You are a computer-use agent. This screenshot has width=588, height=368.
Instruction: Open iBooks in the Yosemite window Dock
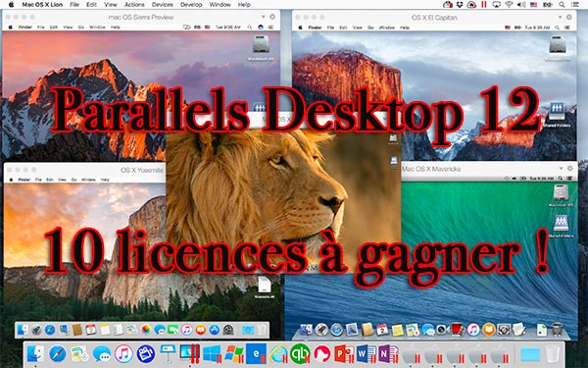(201, 330)
